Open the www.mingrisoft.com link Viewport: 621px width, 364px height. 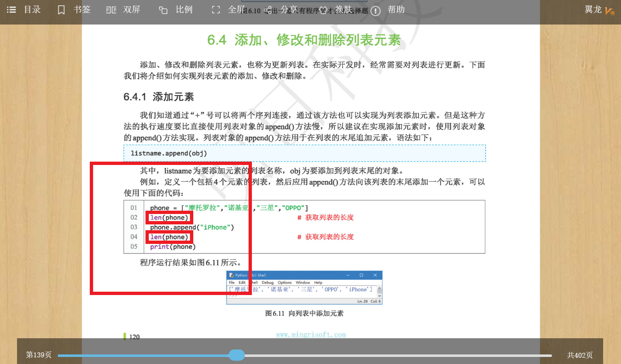point(311,334)
